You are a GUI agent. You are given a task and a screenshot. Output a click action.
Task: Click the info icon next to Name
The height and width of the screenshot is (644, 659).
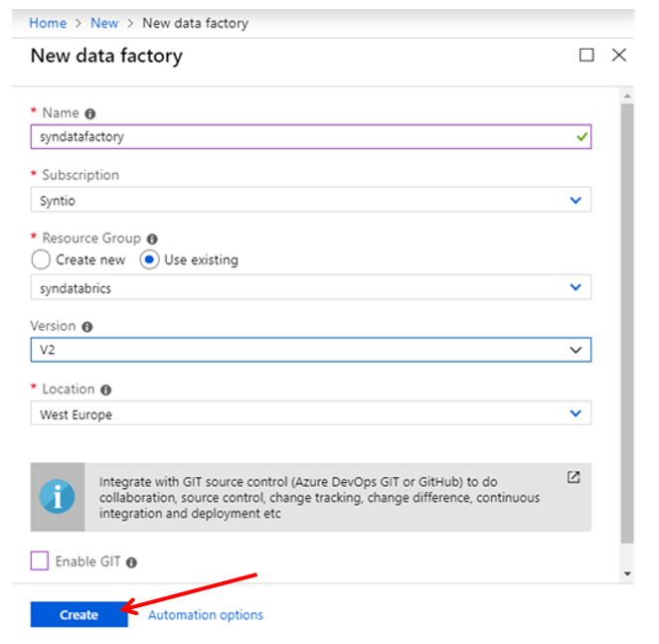pos(89,114)
